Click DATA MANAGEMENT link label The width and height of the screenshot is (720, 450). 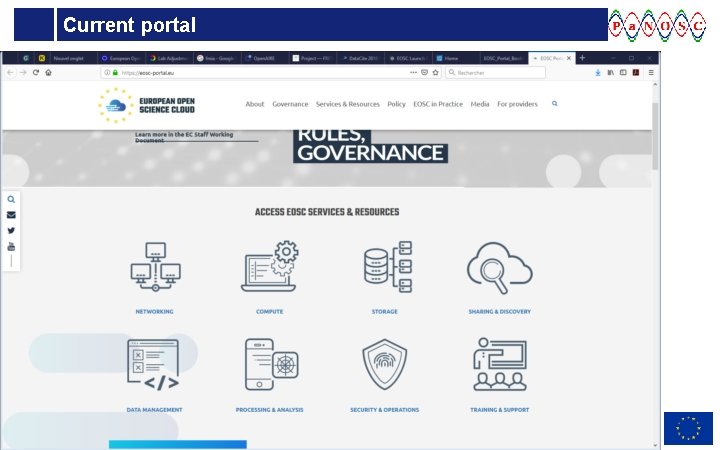coord(154,410)
